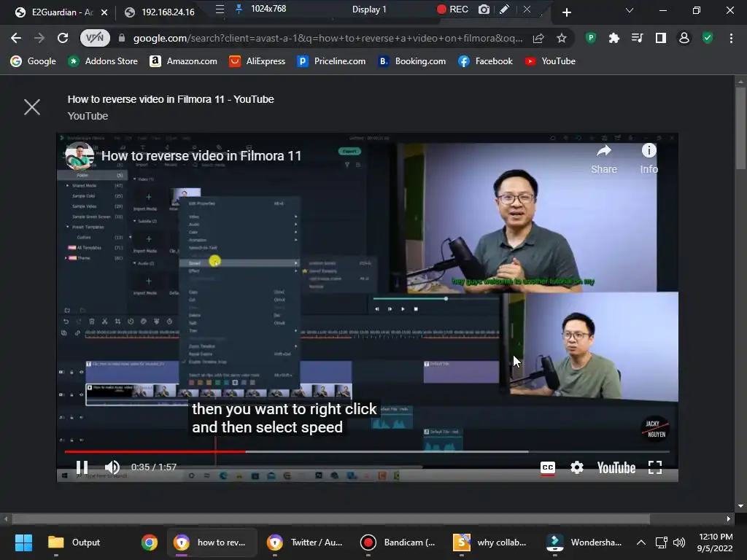Open Windows Start menu
The width and height of the screenshot is (747, 560).
(23, 542)
